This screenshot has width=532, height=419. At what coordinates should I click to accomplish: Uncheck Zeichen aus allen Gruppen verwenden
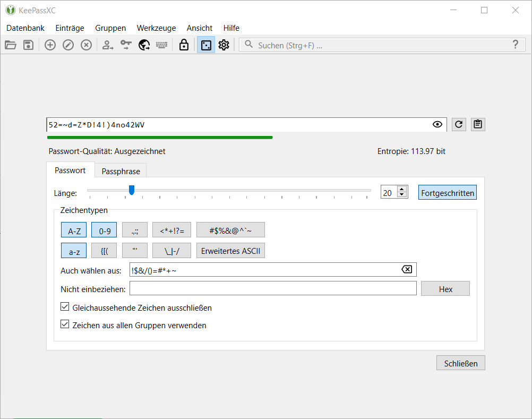pyautogui.click(x=65, y=324)
